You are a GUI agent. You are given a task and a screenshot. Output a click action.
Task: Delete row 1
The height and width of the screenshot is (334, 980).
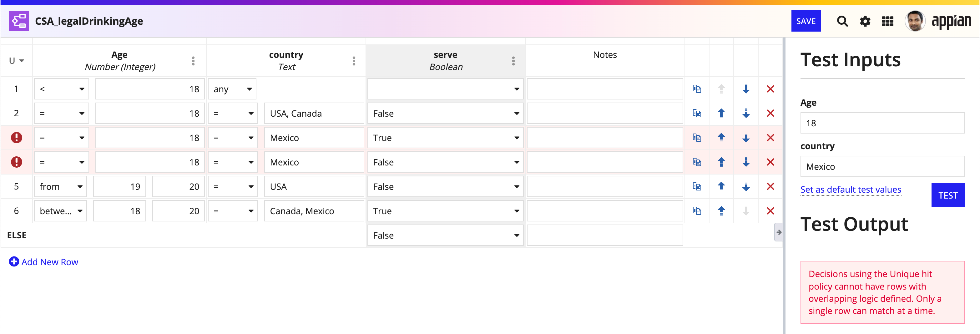click(x=770, y=89)
